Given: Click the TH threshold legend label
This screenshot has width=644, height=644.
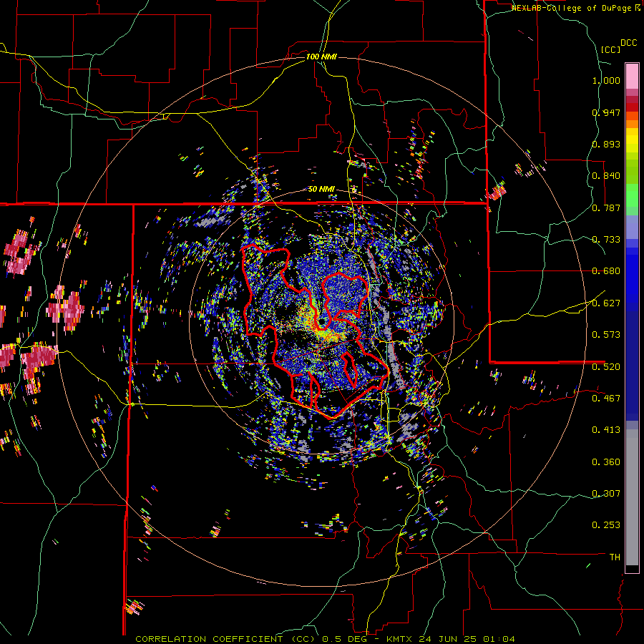Looking at the screenshot, I should (x=615, y=557).
